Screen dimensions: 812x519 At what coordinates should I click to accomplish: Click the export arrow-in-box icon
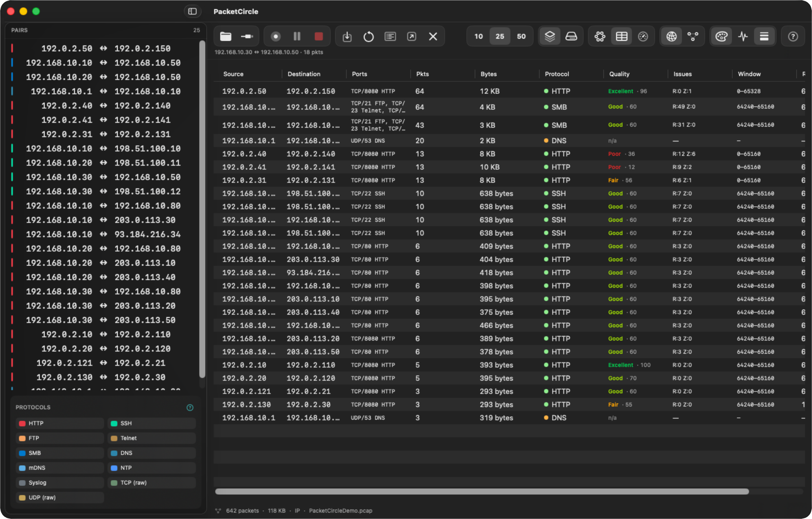click(412, 36)
